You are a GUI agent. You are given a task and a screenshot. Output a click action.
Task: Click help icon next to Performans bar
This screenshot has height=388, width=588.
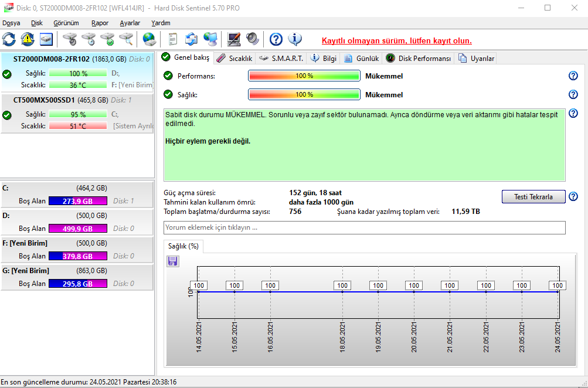573,76
